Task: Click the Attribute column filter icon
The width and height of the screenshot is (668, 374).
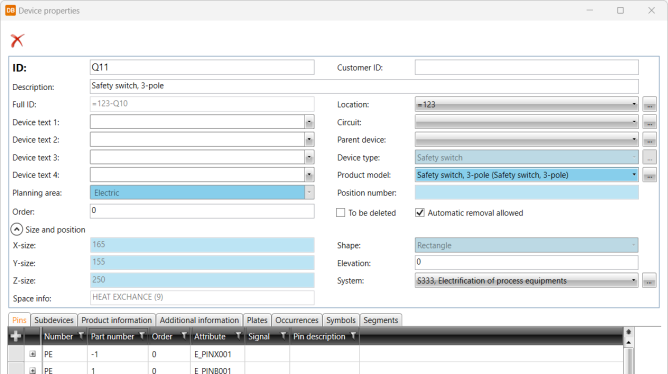Action: click(239, 336)
